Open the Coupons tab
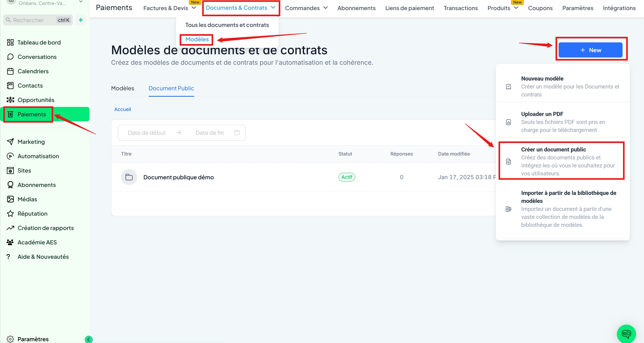 pos(540,8)
